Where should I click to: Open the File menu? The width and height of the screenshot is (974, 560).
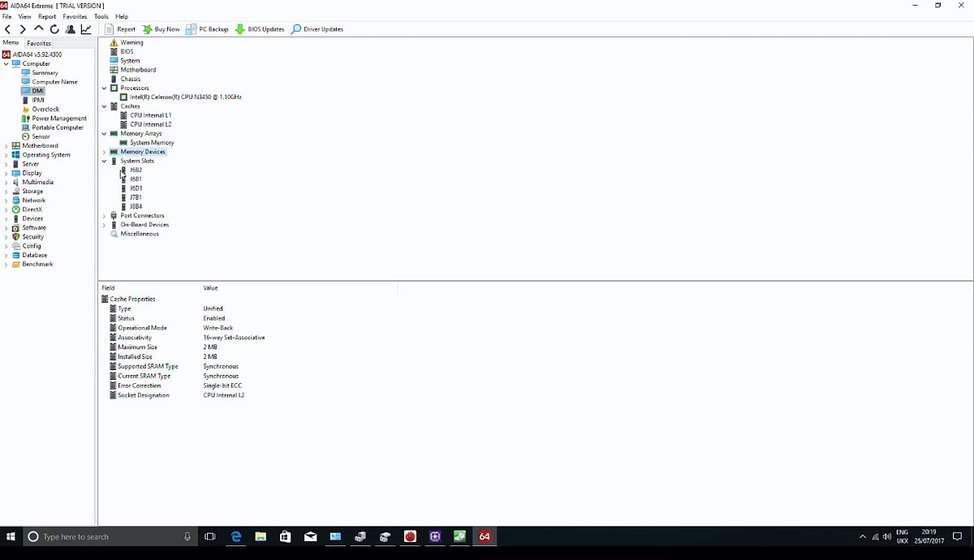tap(6, 16)
